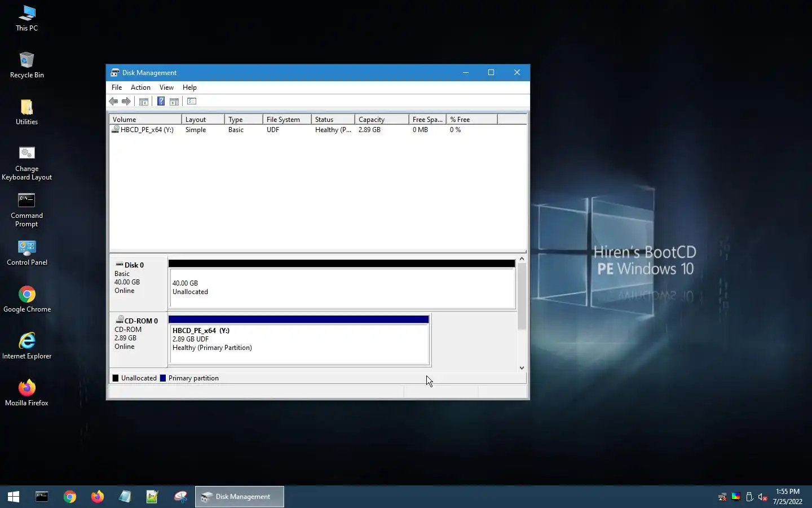Click the Back arrow toolbar icon

click(113, 101)
